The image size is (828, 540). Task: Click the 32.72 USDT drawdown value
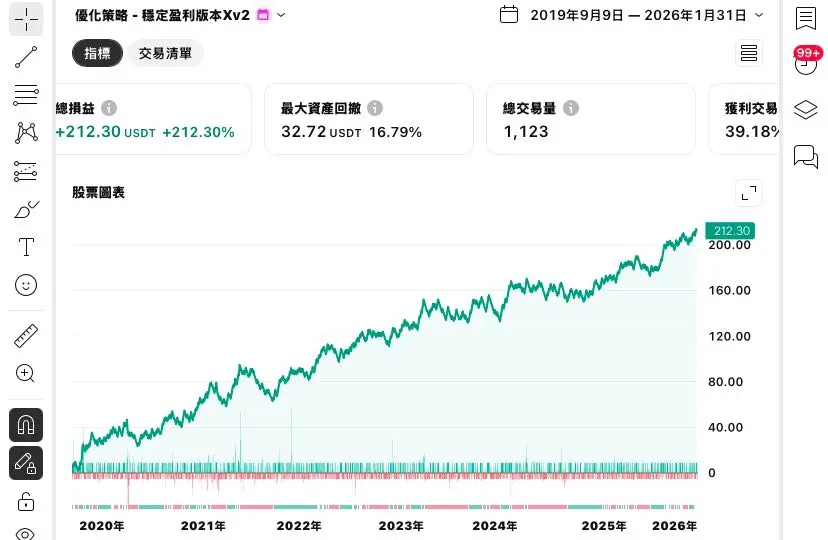321,132
